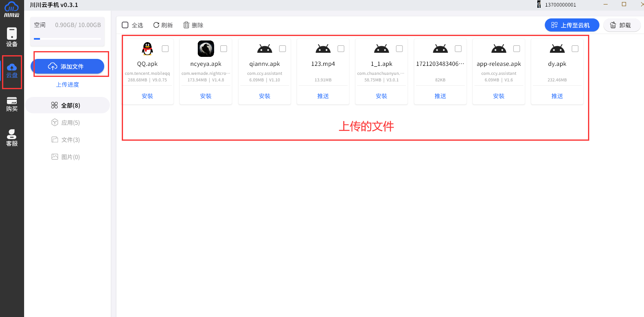Select the file name ncyeya.apk

click(206, 64)
